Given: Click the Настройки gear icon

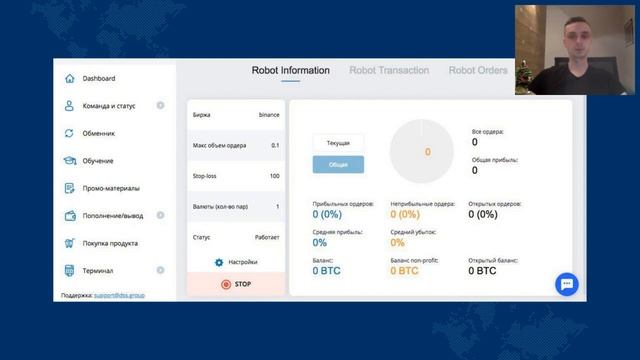Looking at the screenshot, I should (x=219, y=262).
